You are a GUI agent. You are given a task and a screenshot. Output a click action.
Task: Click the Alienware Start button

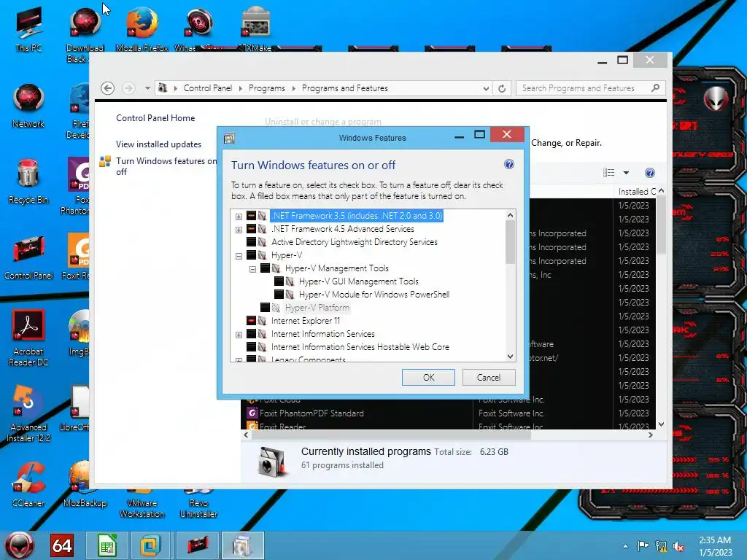tap(20, 545)
